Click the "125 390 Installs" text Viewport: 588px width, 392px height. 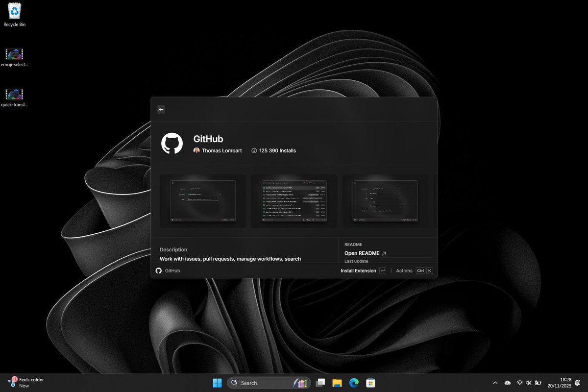click(x=277, y=150)
